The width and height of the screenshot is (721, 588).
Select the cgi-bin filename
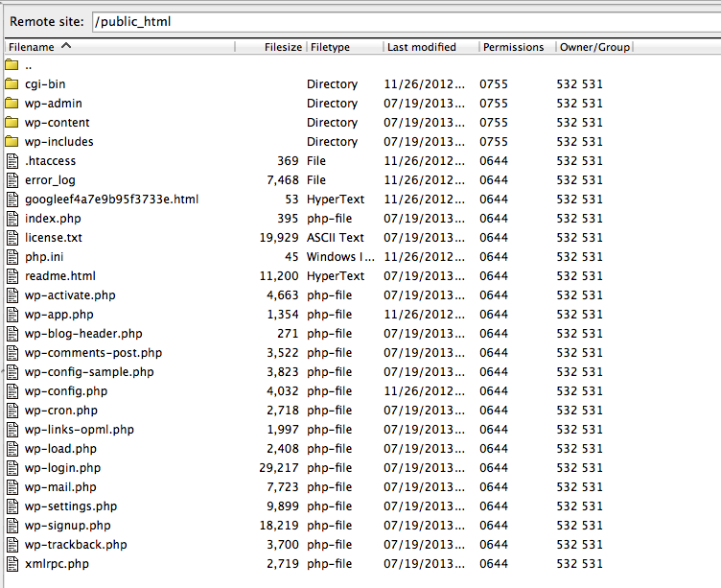(x=45, y=84)
